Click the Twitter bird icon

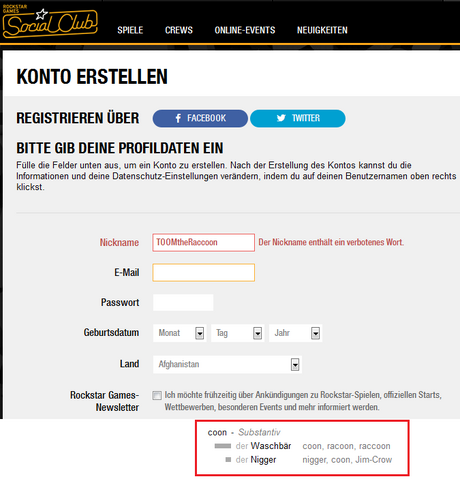281,118
